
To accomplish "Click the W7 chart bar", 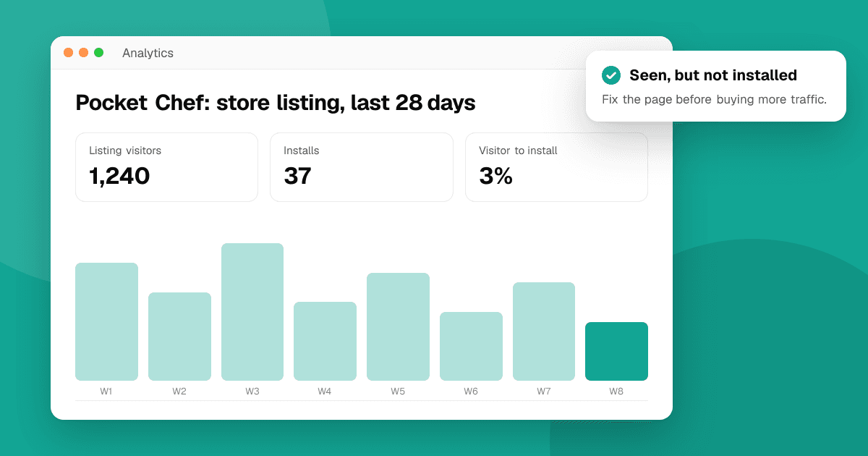I will click(x=544, y=332).
